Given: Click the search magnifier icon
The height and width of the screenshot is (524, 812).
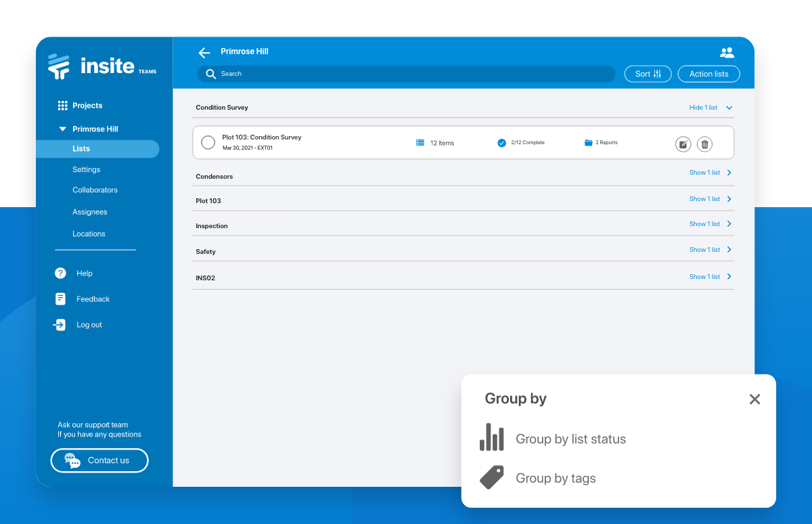Looking at the screenshot, I should 211,74.
